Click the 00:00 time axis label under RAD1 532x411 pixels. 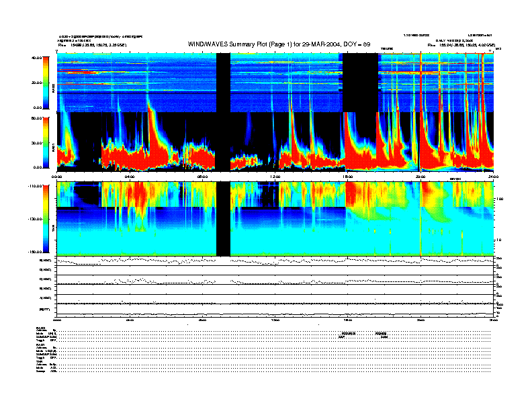click(x=57, y=177)
